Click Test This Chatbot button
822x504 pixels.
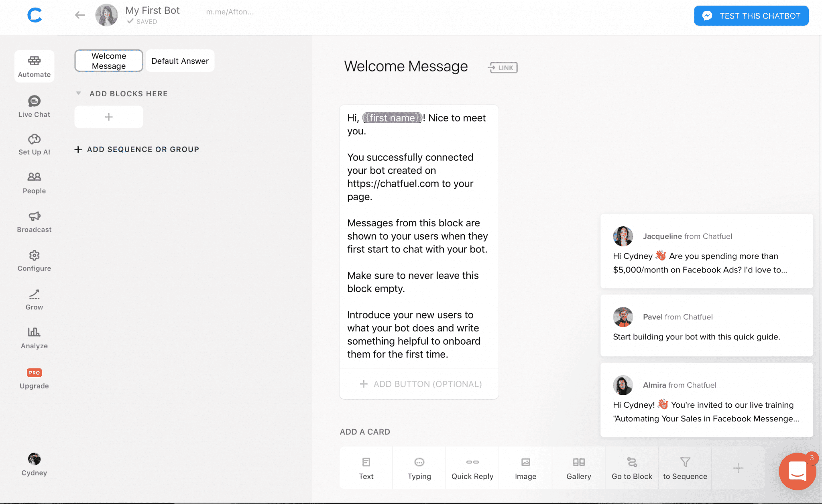click(x=751, y=16)
